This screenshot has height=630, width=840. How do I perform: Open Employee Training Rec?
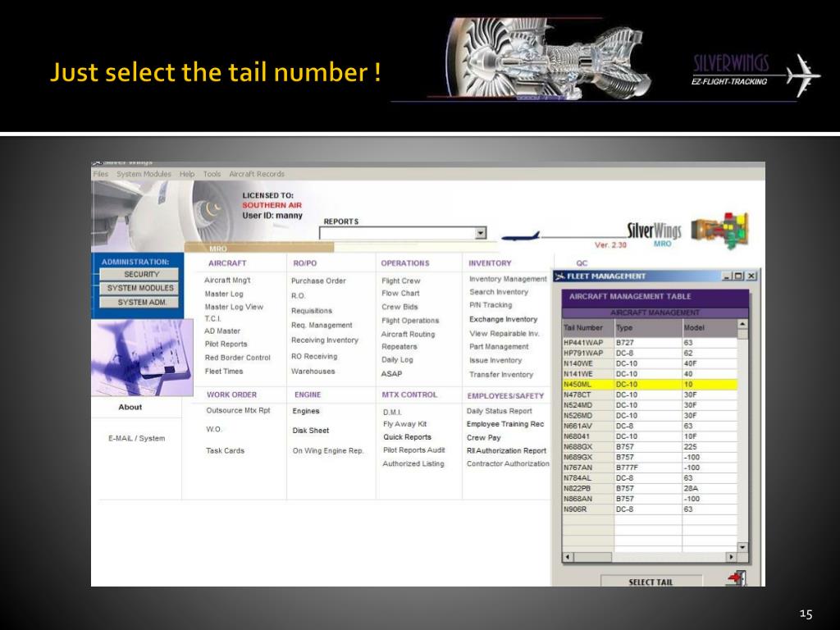505,424
